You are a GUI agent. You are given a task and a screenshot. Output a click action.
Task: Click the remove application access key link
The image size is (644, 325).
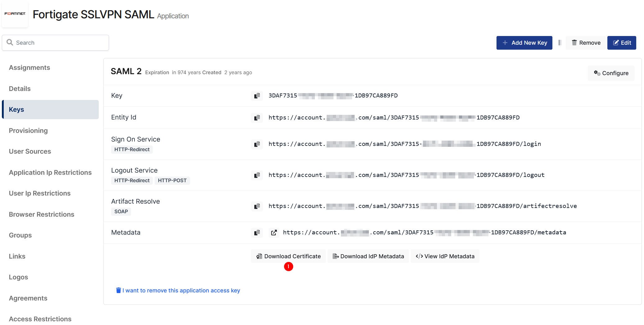pos(181,291)
